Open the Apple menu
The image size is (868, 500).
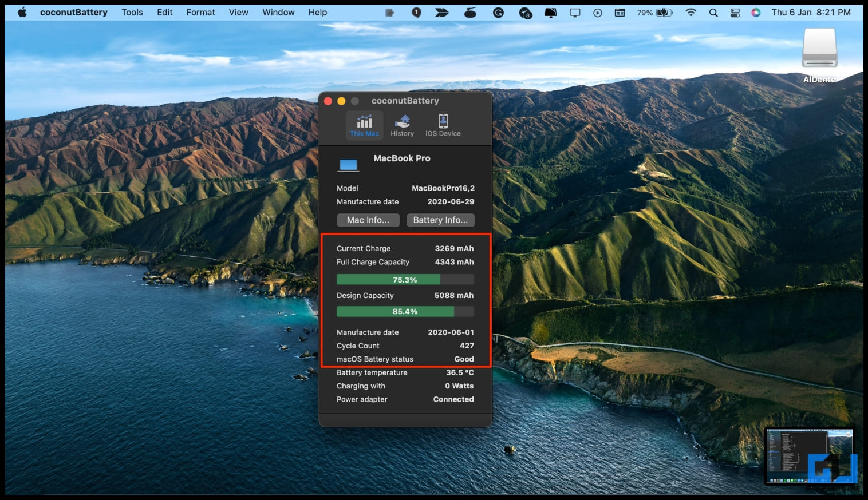22,12
